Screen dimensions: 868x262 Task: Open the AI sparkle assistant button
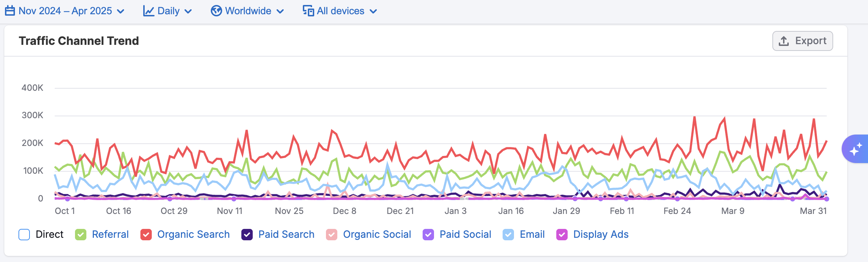pyautogui.click(x=856, y=149)
